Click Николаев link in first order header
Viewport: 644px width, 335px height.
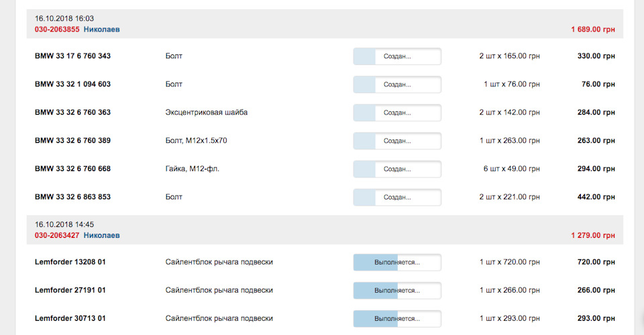[102, 29]
